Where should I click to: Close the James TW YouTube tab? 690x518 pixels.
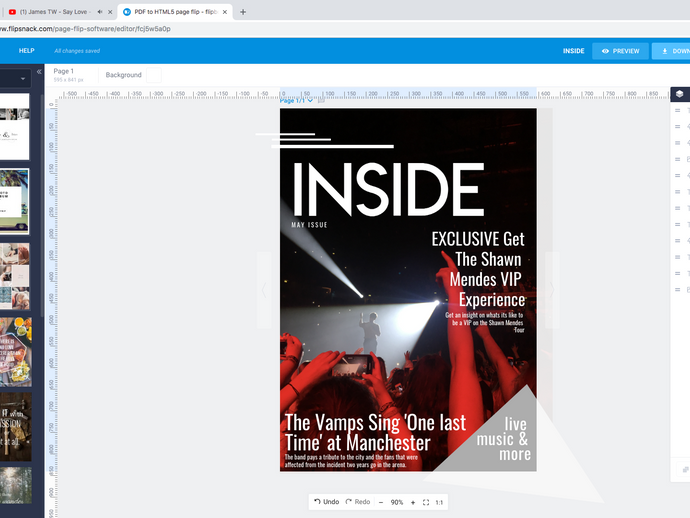pyautogui.click(x=110, y=12)
